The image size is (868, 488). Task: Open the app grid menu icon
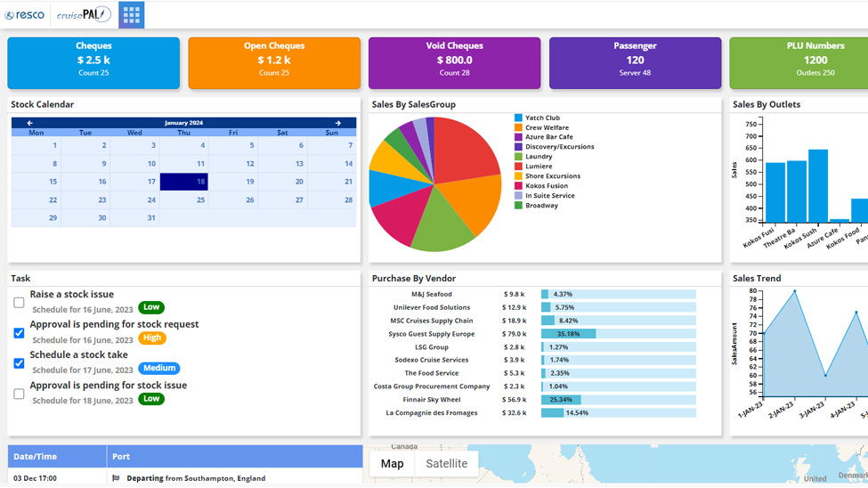(131, 14)
